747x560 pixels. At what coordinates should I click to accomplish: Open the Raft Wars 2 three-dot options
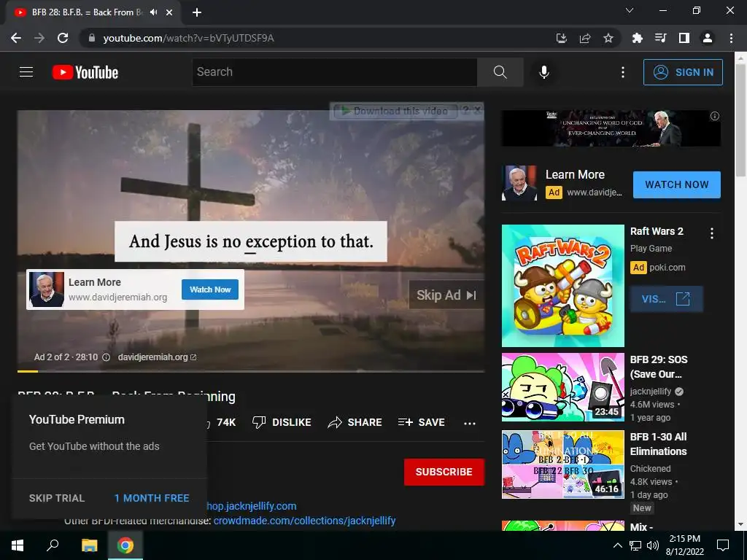(x=712, y=233)
